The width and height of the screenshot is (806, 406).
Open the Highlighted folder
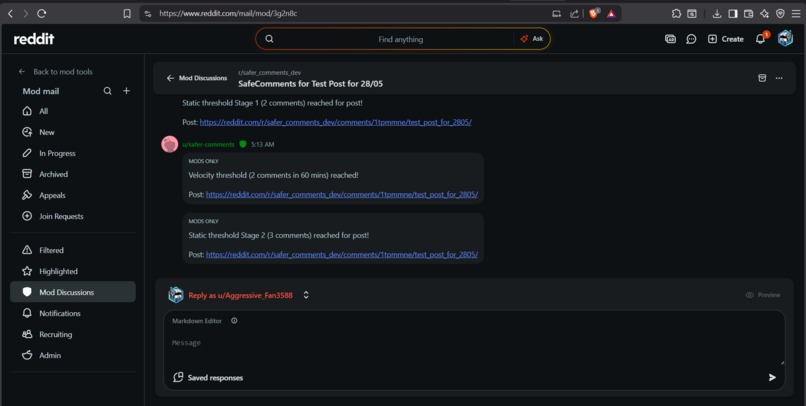tap(73, 271)
